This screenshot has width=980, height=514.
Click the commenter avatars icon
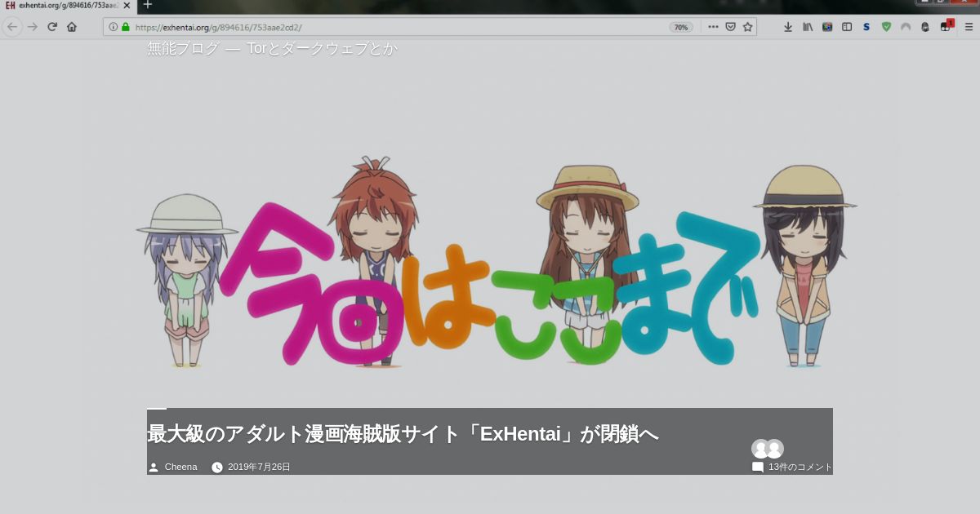768,449
